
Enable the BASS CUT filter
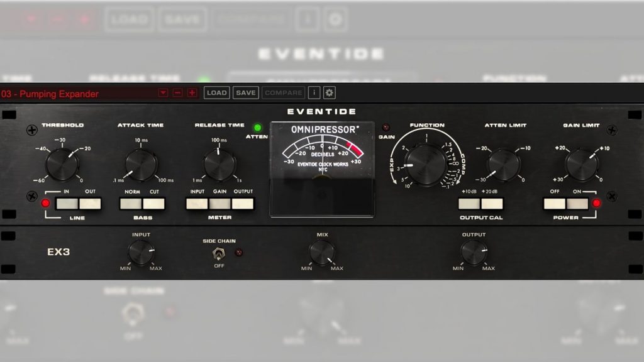coord(155,204)
